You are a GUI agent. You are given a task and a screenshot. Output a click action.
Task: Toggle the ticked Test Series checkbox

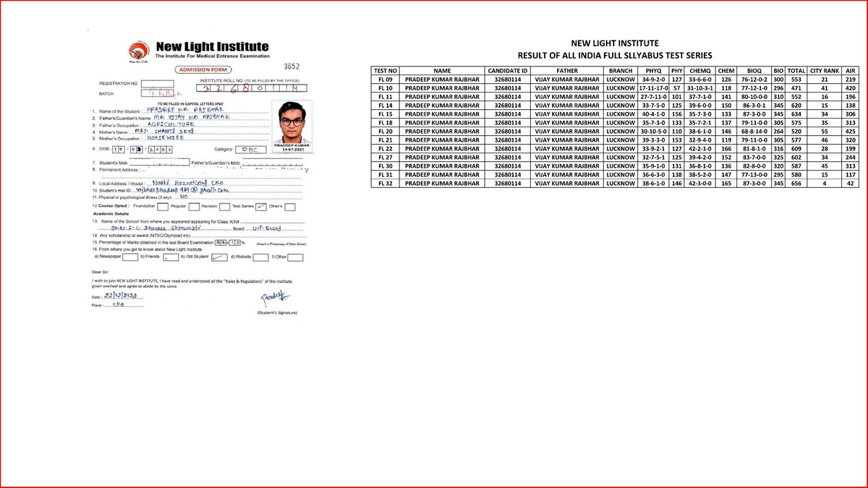click(262, 206)
